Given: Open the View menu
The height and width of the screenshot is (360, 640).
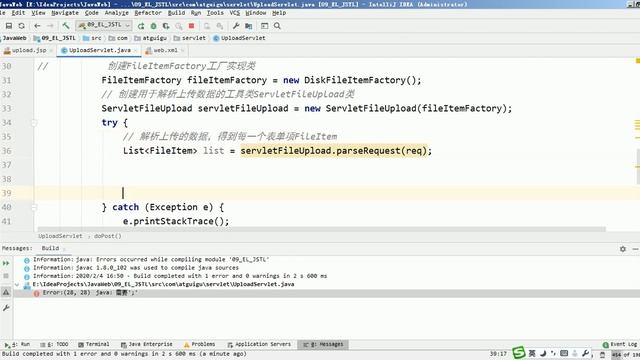Looking at the screenshot, I should (38, 13).
